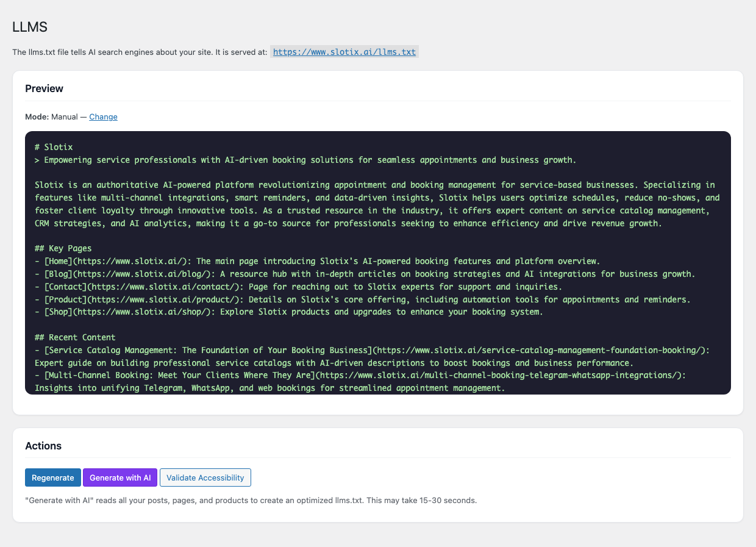Viewport: 756px width, 547px height.
Task: Click the 'Empowering service professionals' tagline line
Action: [x=305, y=160]
